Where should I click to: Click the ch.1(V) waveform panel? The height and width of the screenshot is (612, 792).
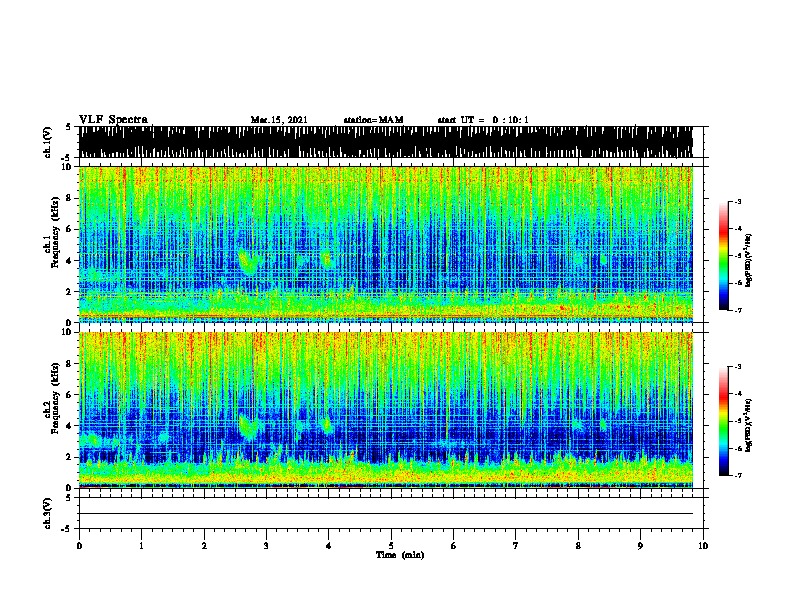point(391,142)
